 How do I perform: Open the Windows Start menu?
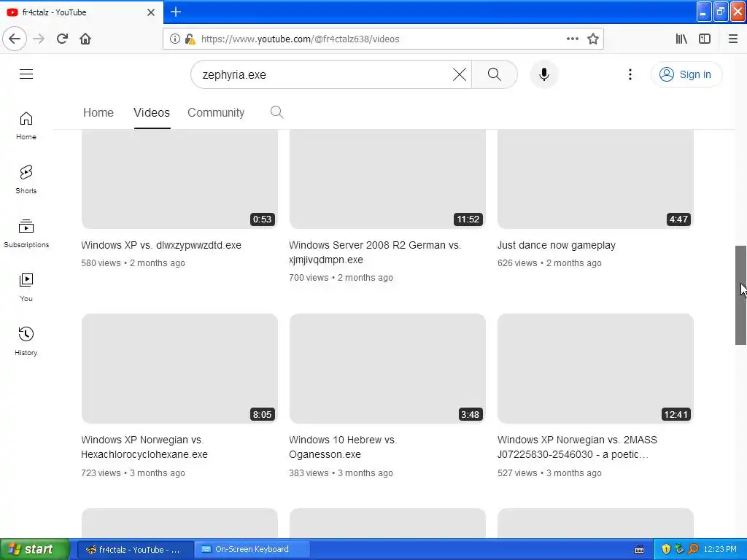[35, 550]
